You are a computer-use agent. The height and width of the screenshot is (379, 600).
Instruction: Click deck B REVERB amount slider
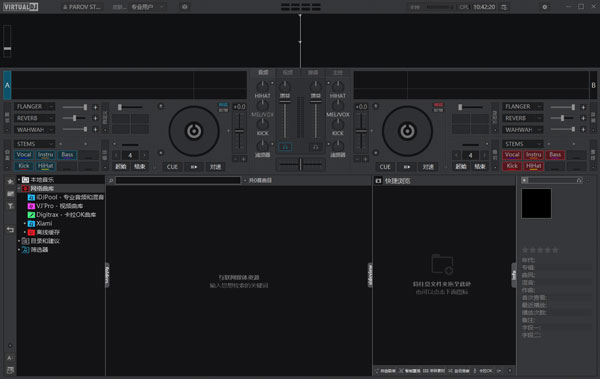click(x=563, y=118)
